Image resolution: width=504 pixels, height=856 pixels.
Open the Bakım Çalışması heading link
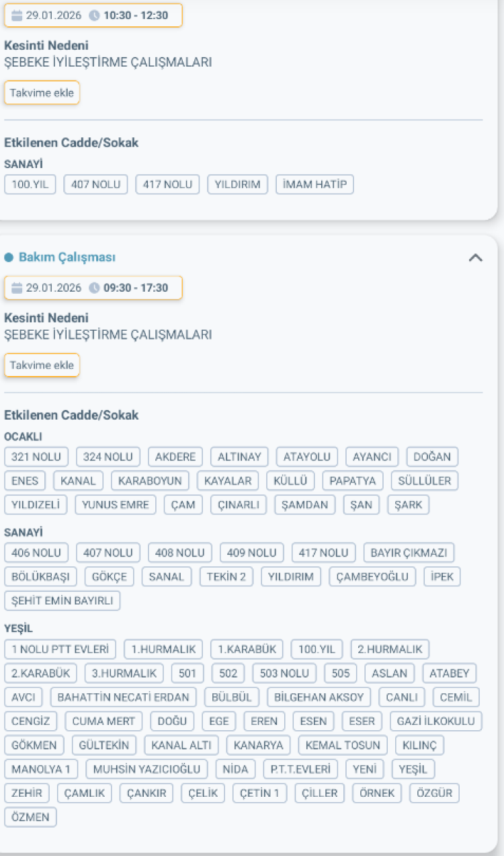(67, 258)
